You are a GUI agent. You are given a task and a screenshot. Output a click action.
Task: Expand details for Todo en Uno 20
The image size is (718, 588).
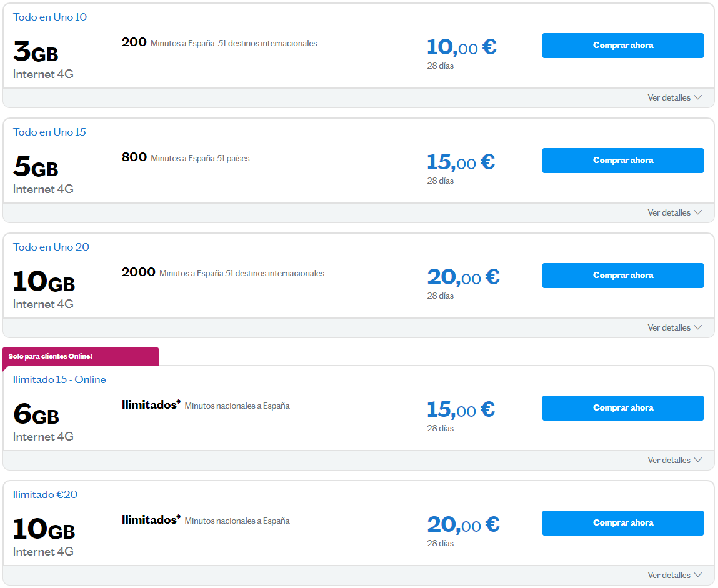674,328
